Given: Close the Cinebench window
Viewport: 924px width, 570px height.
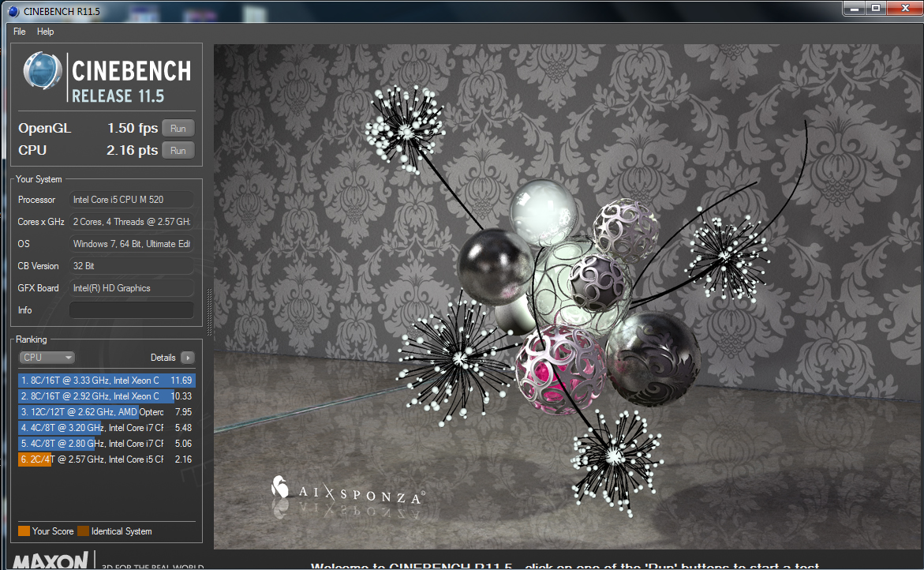Looking at the screenshot, I should (905, 8).
